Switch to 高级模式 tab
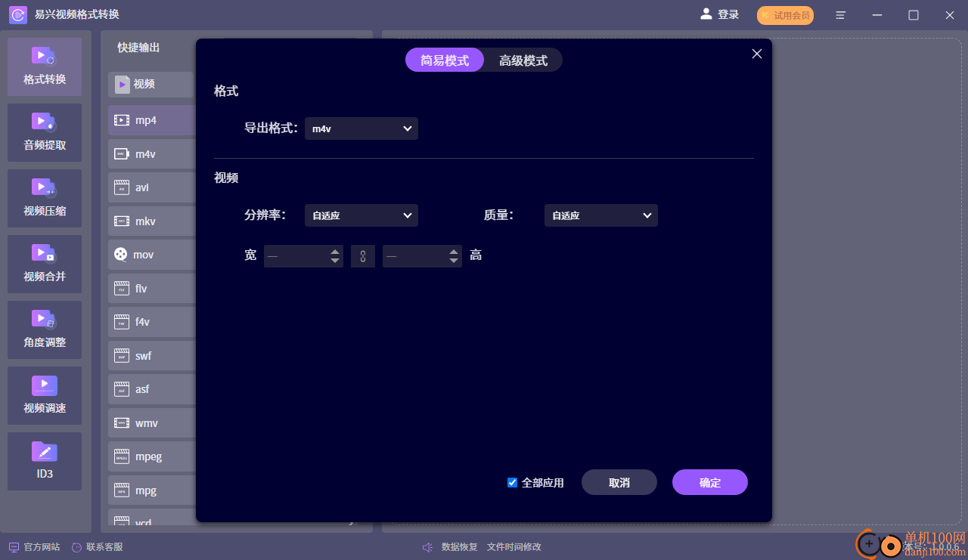 click(x=523, y=60)
